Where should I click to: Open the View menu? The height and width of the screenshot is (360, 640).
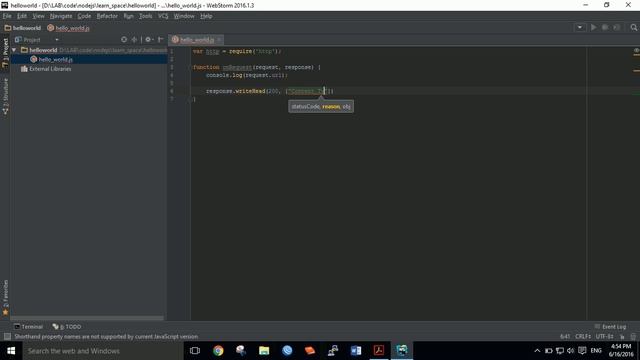(x=38, y=16)
